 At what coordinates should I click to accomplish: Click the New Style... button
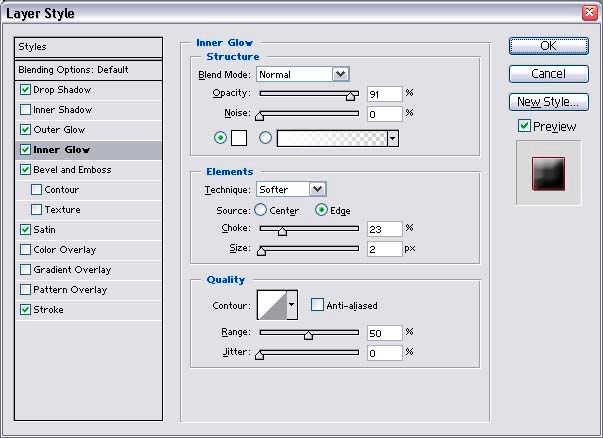[549, 102]
